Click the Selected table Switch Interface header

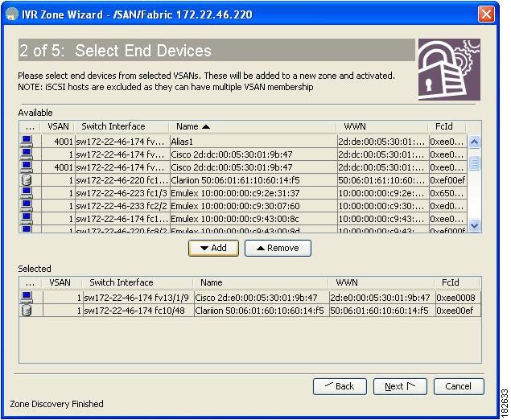[137, 282]
